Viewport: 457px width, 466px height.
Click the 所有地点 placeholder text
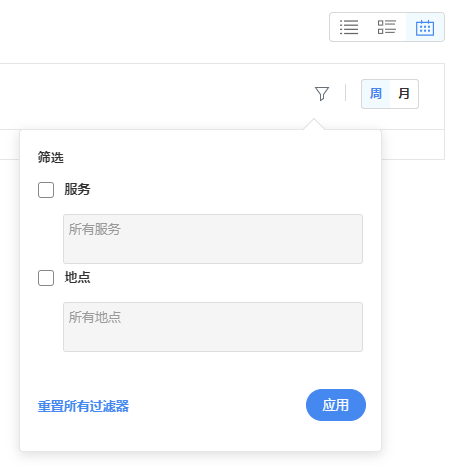tap(95, 317)
